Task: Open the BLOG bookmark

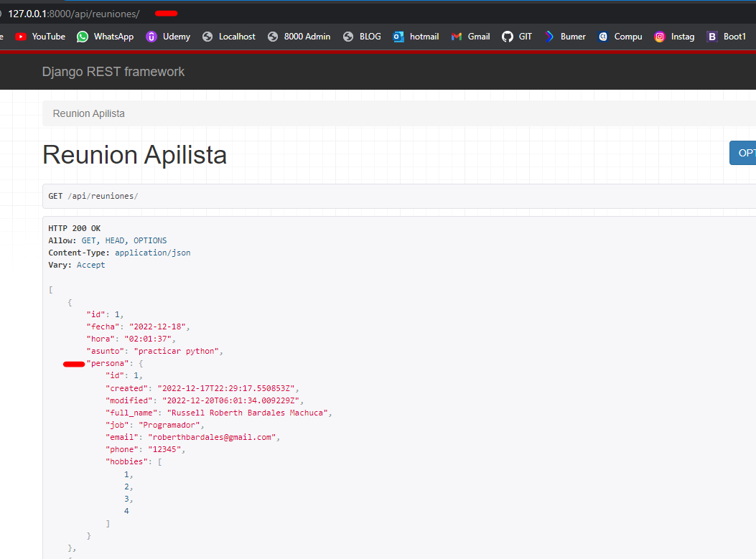Action: point(363,37)
